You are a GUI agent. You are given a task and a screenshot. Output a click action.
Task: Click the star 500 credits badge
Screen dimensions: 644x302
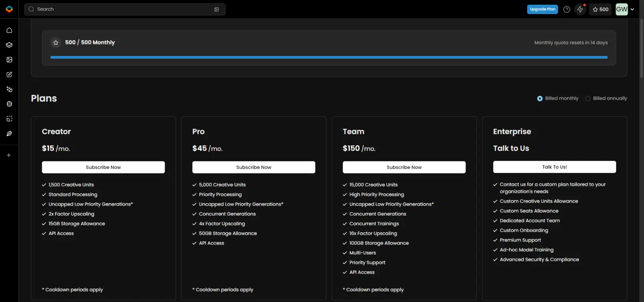pyautogui.click(x=601, y=9)
